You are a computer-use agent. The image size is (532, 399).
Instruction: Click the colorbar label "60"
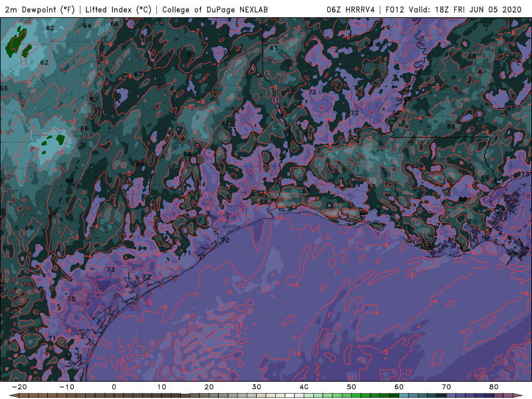tap(399, 387)
